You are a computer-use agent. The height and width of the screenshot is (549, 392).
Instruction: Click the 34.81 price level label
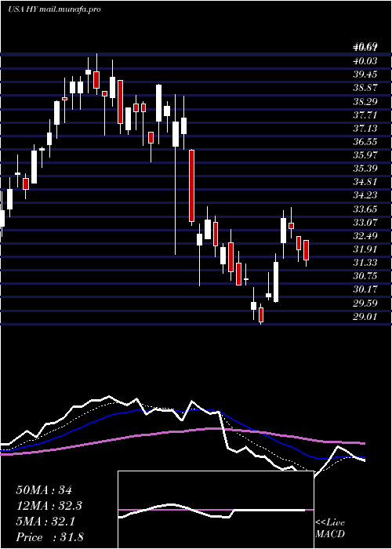[365, 182]
